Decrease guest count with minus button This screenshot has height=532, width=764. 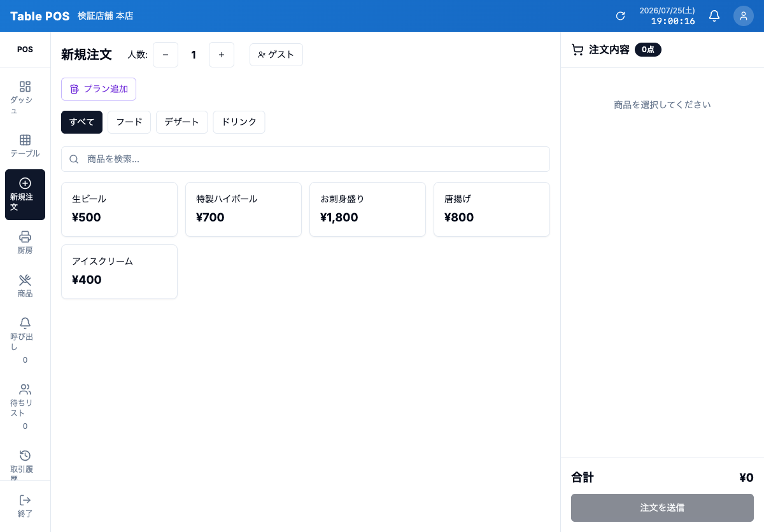coord(166,55)
